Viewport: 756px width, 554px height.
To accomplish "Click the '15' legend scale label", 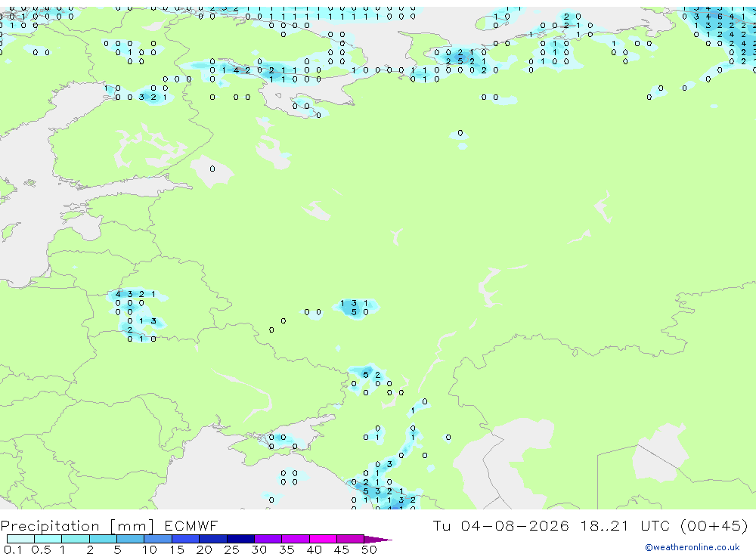I will coord(177,549).
